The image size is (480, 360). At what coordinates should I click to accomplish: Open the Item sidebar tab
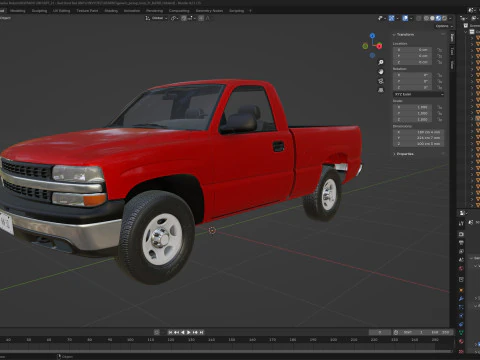pyautogui.click(x=452, y=38)
